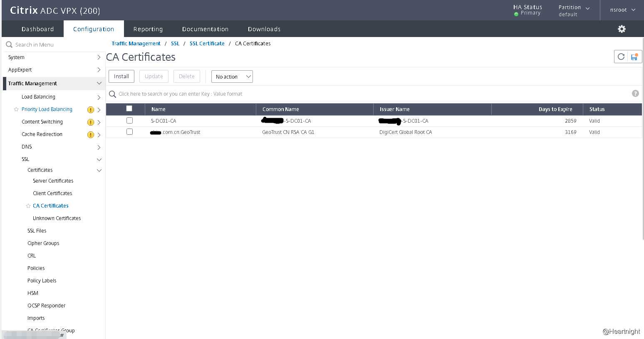644x339 pixels.
Task: Click the Delete button
Action: [187, 77]
